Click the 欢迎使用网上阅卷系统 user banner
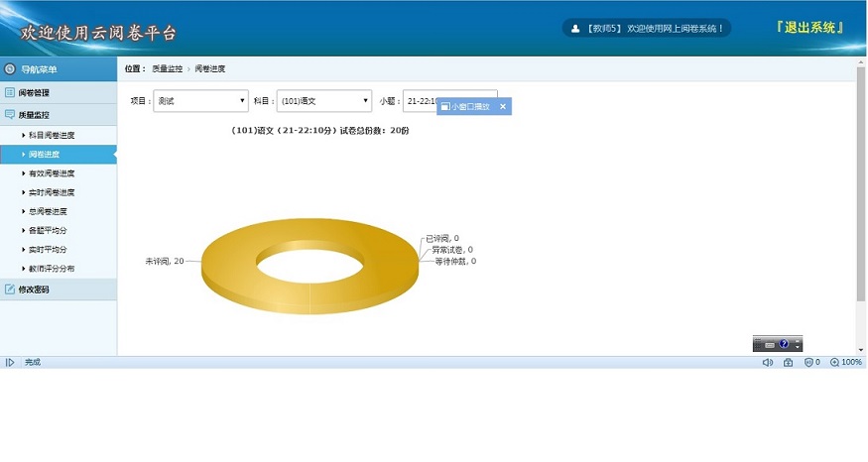 coord(647,28)
